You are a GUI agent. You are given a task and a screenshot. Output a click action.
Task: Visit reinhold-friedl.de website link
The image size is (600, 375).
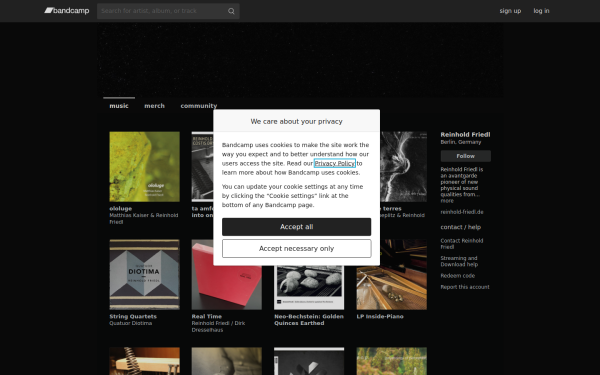[462, 212]
